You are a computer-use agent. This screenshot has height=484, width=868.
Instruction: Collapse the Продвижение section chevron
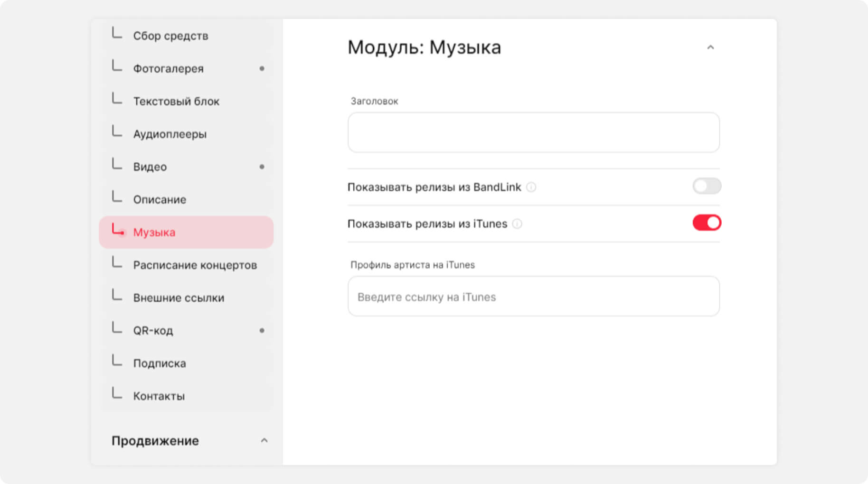(264, 441)
